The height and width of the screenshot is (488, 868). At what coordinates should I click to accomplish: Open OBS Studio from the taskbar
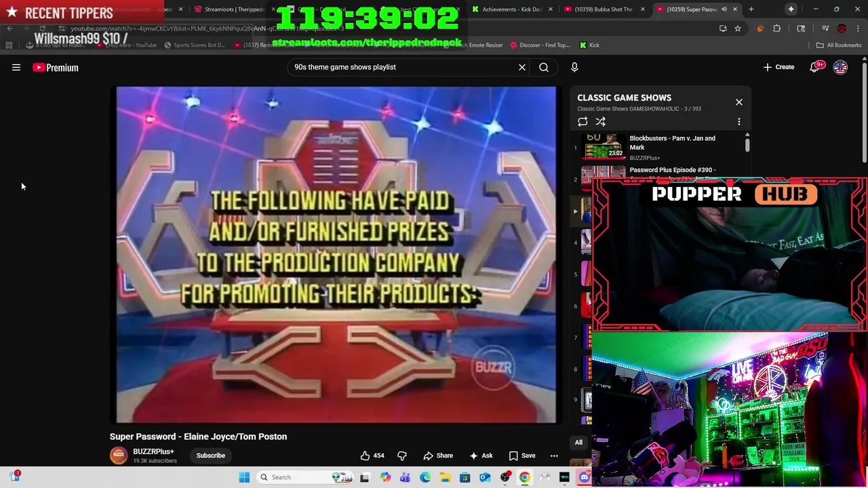pos(505,477)
